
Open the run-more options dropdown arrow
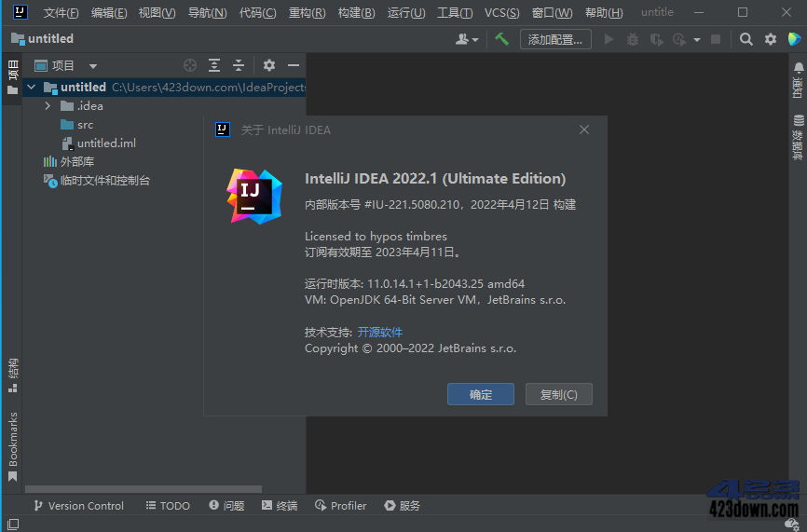[697, 40]
